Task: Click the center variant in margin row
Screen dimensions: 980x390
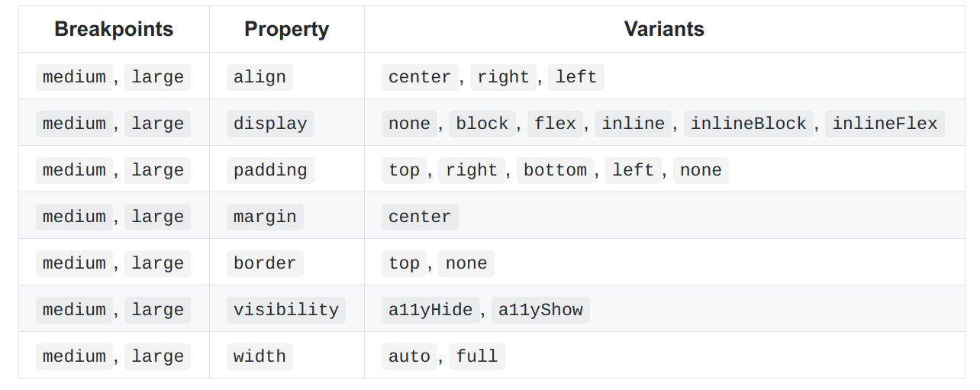Action: click(420, 217)
